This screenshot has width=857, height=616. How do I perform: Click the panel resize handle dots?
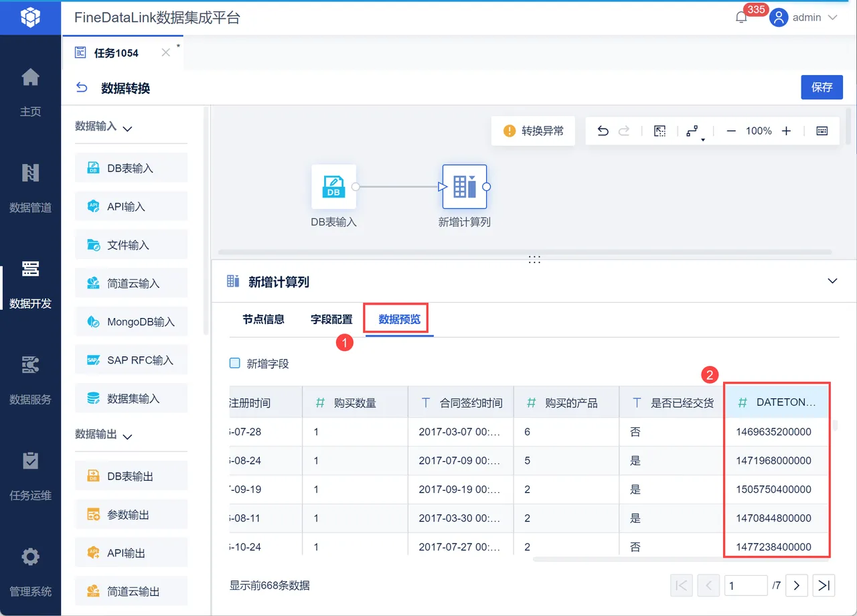tap(534, 259)
